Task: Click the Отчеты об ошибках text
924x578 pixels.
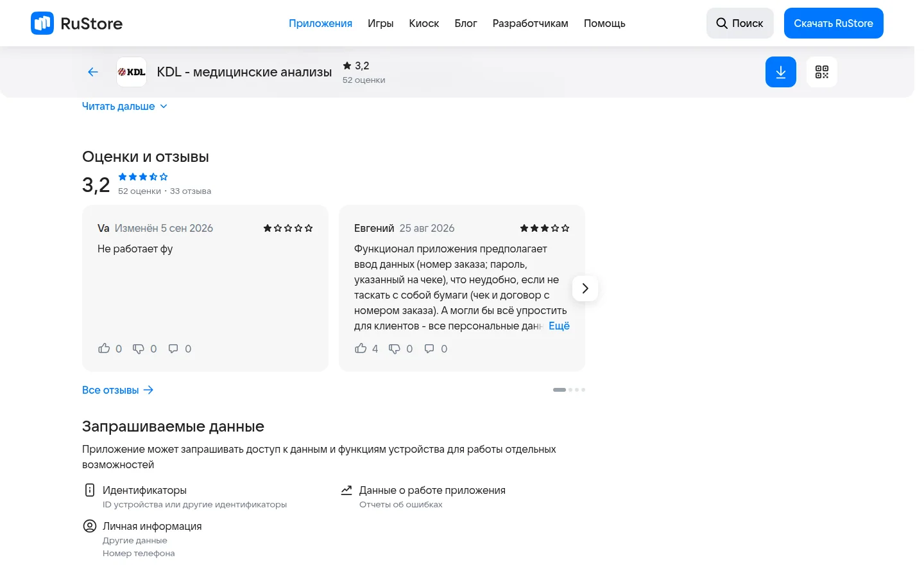Action: (401, 504)
